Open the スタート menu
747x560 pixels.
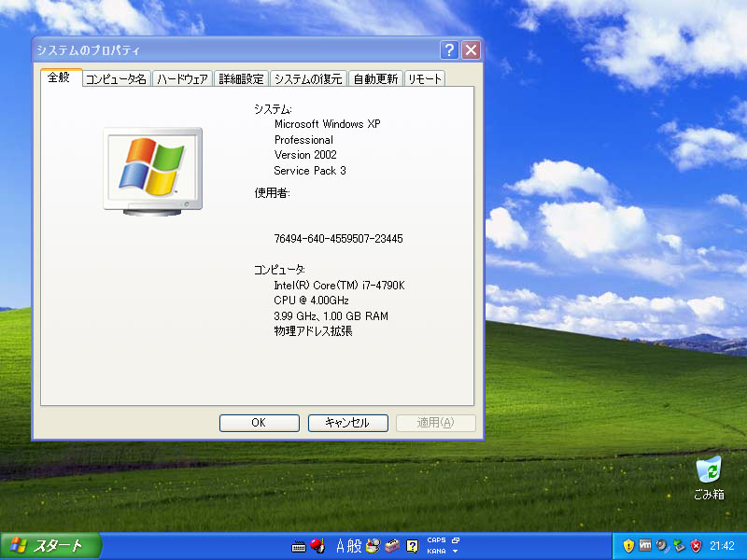(x=50, y=546)
